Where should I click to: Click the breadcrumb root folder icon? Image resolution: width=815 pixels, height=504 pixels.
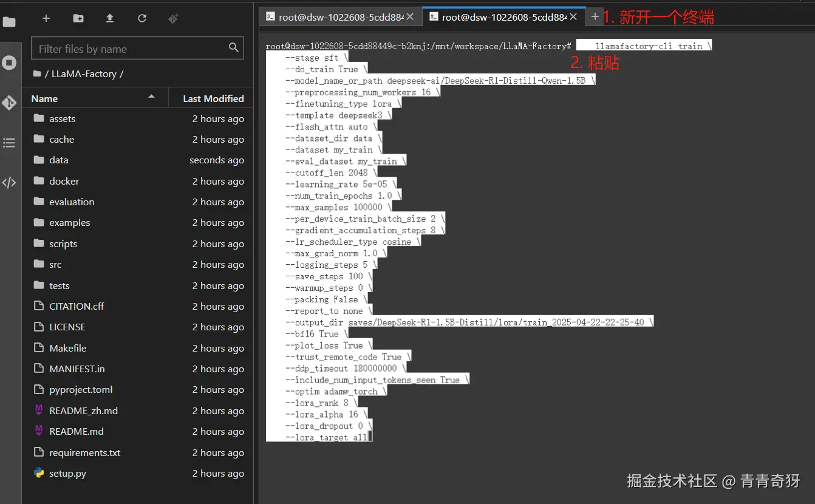[38, 74]
